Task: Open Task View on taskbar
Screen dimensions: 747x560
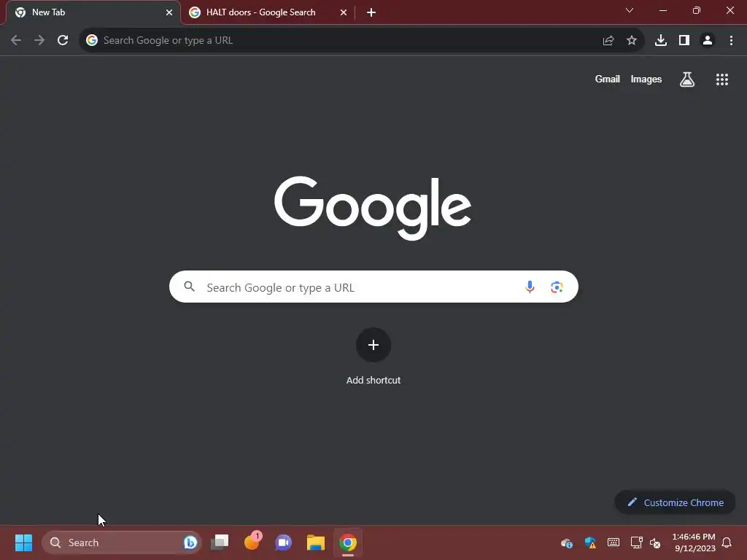Action: (x=220, y=542)
